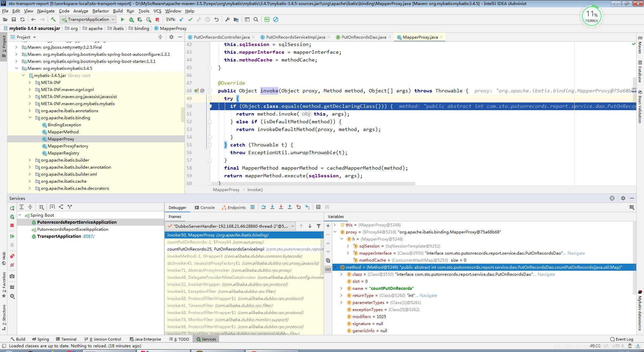Viewport: 644px width, 352px height.
Task: Open the Event Log button
Action: (x=622, y=339)
